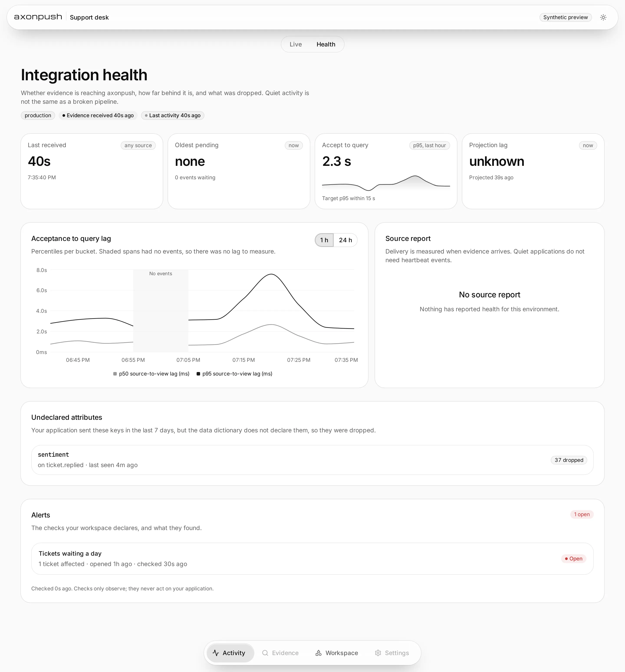The width and height of the screenshot is (625, 672).
Task: Select the Health view tab
Action: tap(326, 44)
